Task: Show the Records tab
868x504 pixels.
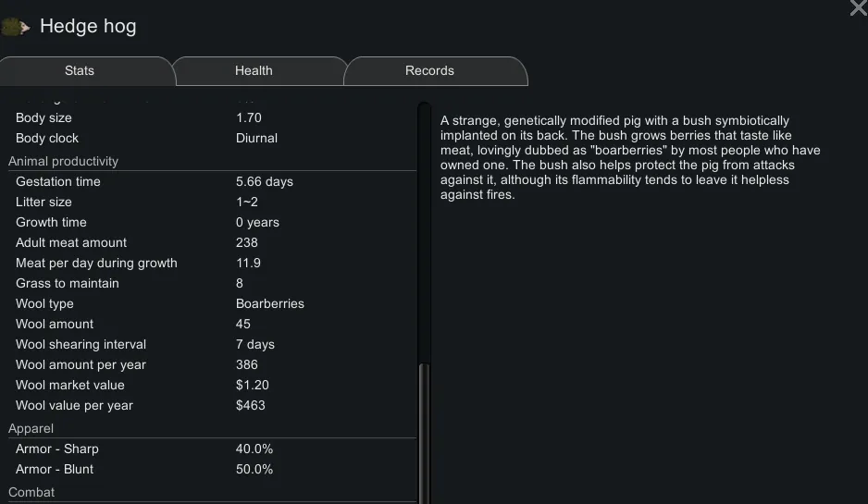Action: tap(429, 71)
